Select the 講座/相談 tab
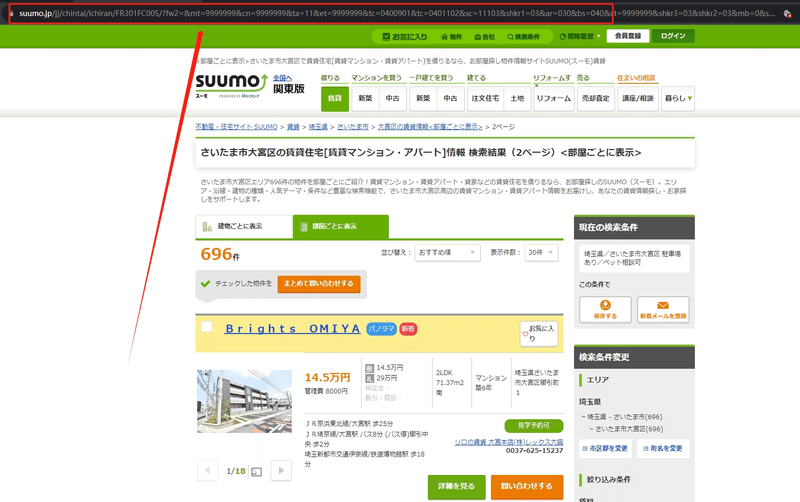 pos(638,98)
